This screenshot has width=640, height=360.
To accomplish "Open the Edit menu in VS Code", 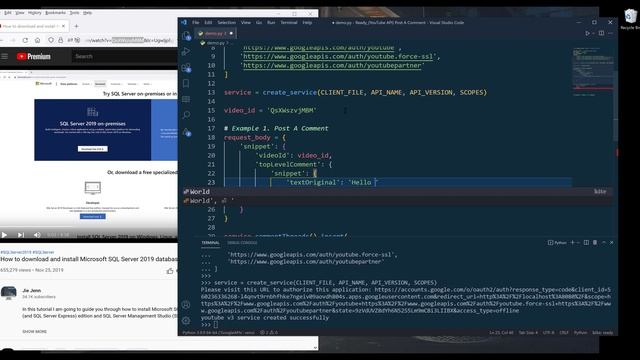I will click(208, 22).
